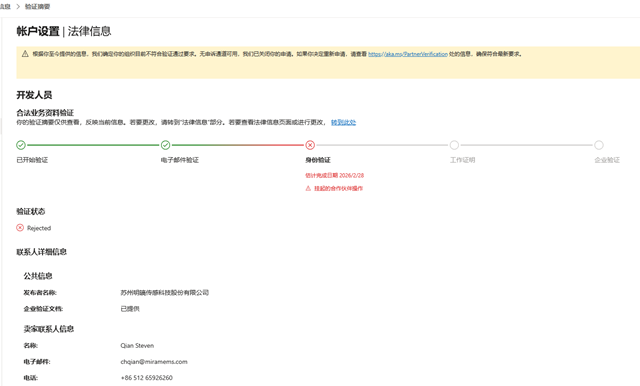
Task: Click the 企业验证文档 field label
Action: (43, 309)
